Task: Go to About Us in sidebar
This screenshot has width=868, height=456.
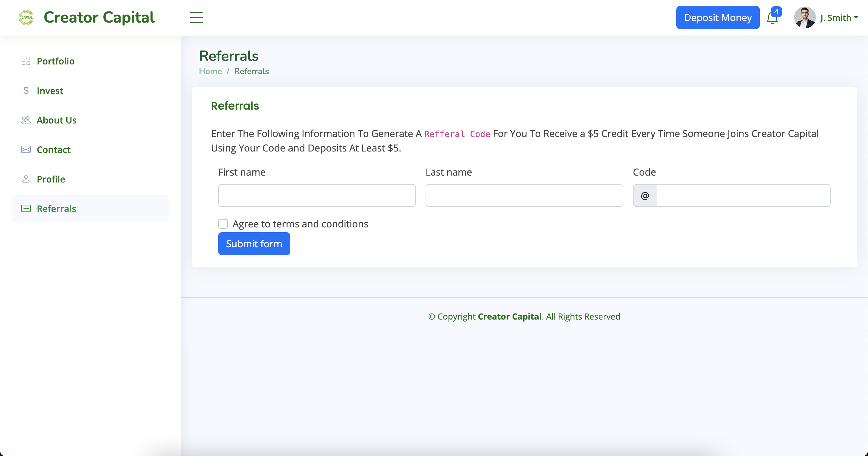Action: pyautogui.click(x=57, y=120)
